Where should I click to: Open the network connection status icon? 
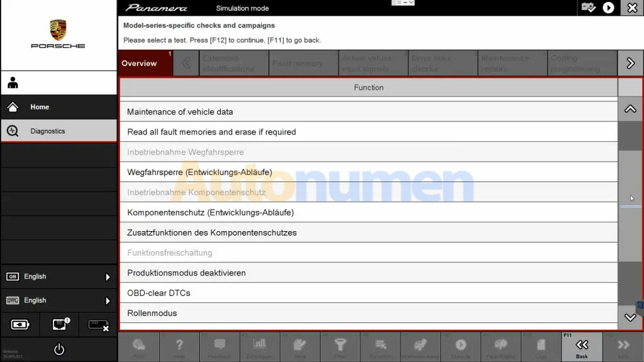click(x=59, y=325)
